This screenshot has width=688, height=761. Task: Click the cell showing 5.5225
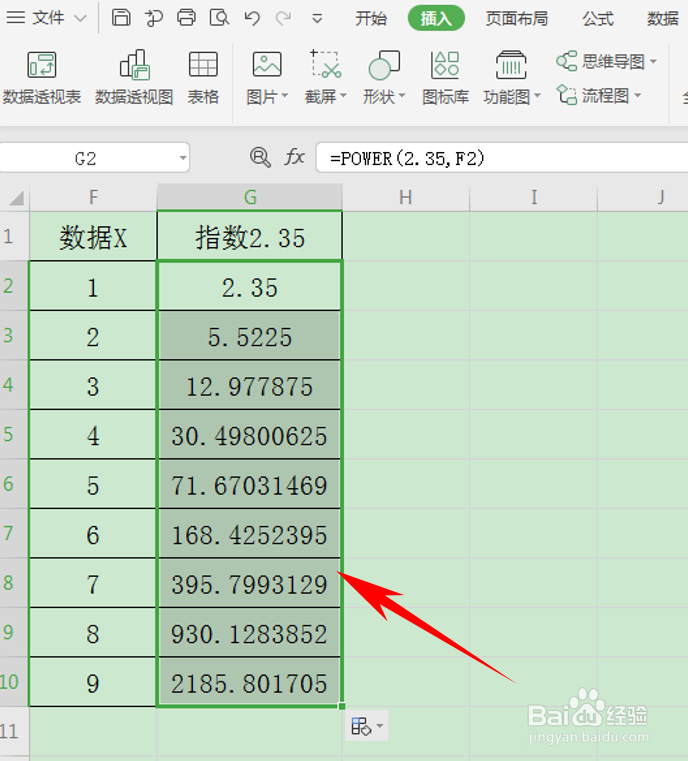click(250, 336)
